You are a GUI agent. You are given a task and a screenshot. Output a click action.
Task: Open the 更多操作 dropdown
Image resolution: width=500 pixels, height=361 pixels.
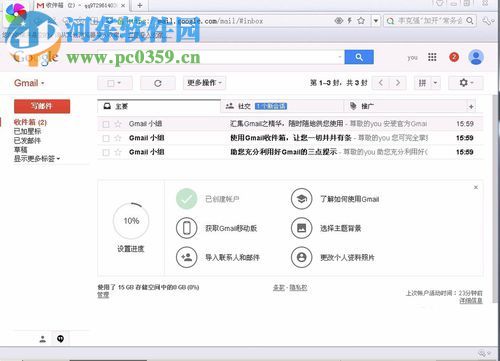204,83
